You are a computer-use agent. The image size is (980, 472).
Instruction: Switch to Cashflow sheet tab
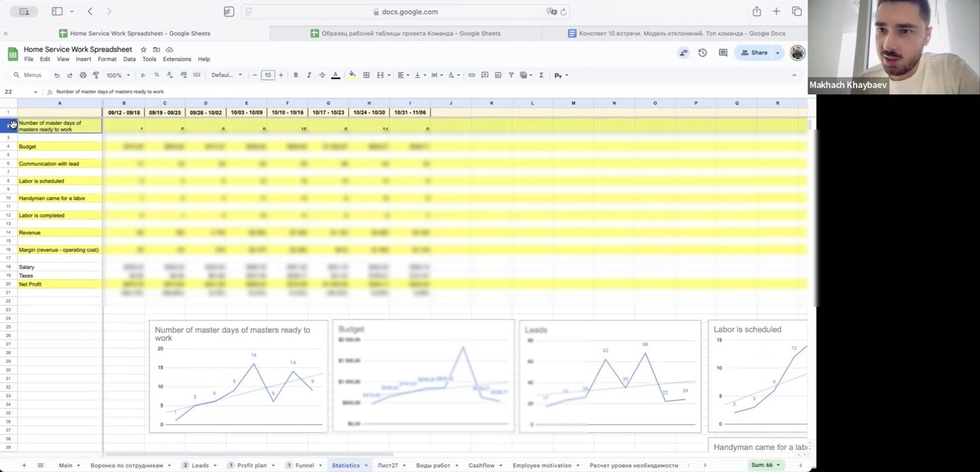481,465
